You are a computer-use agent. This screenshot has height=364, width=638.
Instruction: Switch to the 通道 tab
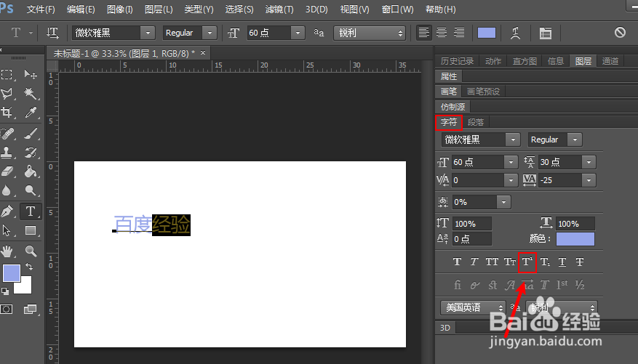pos(610,61)
